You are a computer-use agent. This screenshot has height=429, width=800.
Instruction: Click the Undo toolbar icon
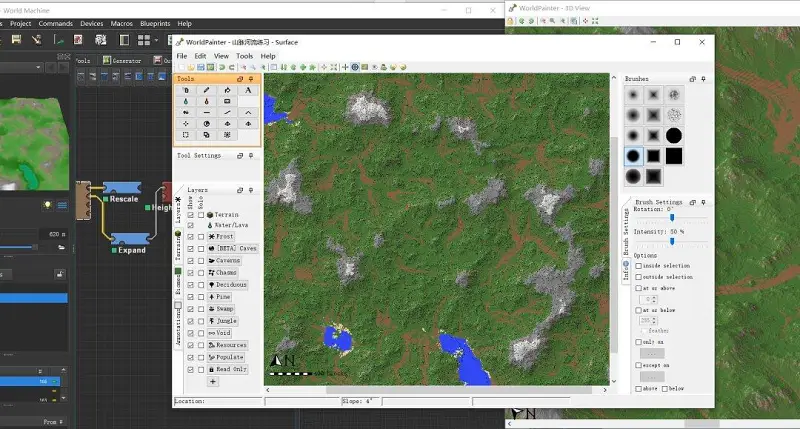click(222, 67)
